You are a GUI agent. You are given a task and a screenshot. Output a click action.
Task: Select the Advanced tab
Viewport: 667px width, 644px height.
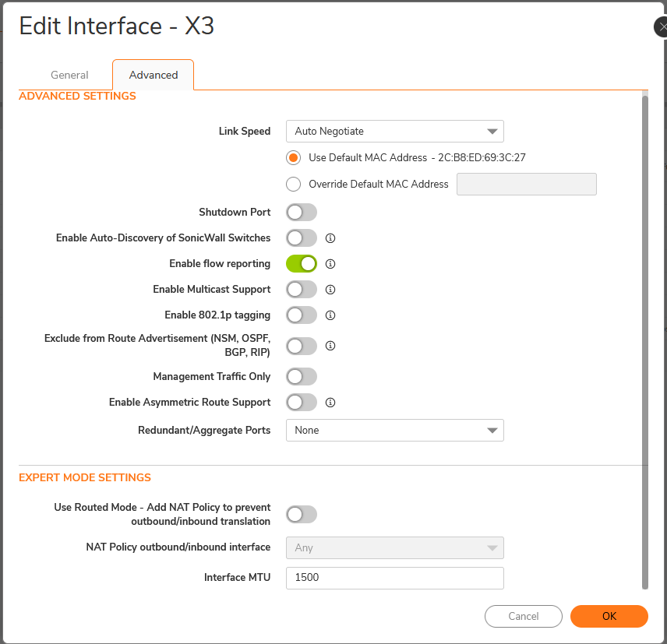[x=154, y=75]
